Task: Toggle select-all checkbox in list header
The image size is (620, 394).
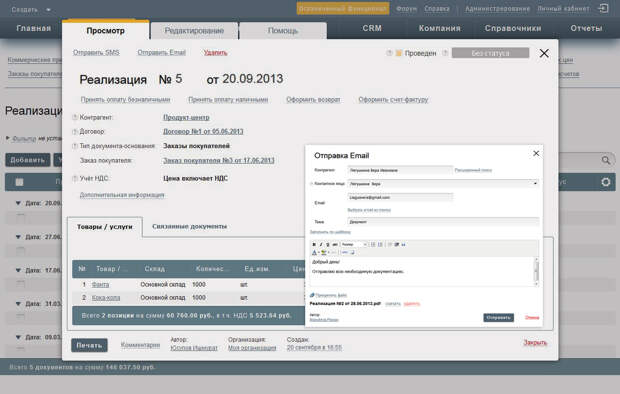Action: point(19,182)
